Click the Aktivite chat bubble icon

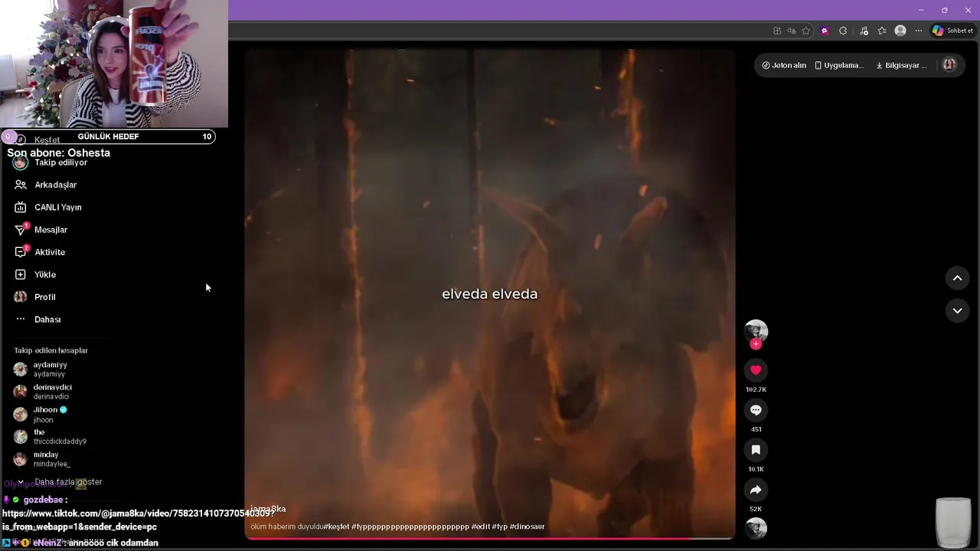pyautogui.click(x=21, y=252)
